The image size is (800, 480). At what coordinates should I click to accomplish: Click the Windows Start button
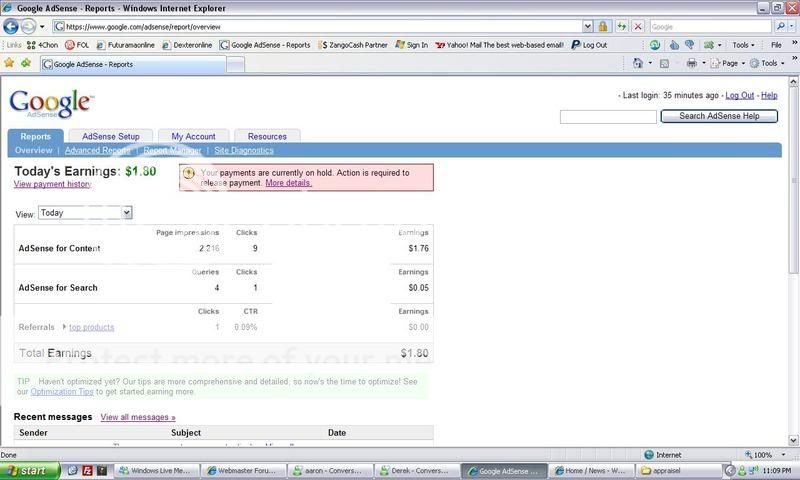point(30,470)
